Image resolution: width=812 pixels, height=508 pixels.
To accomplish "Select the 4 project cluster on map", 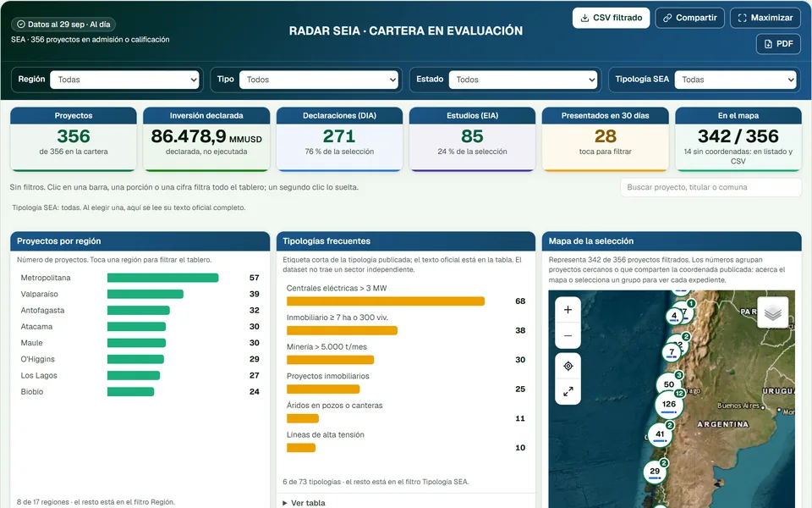I will 674,315.
